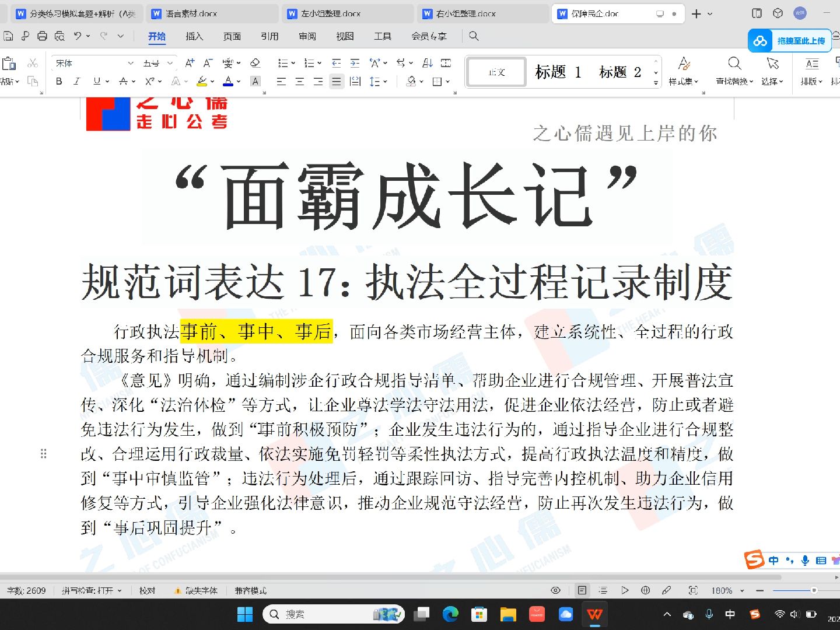This screenshot has height=630, width=840.
Task: Open the font name dropdown
Action: (131, 62)
